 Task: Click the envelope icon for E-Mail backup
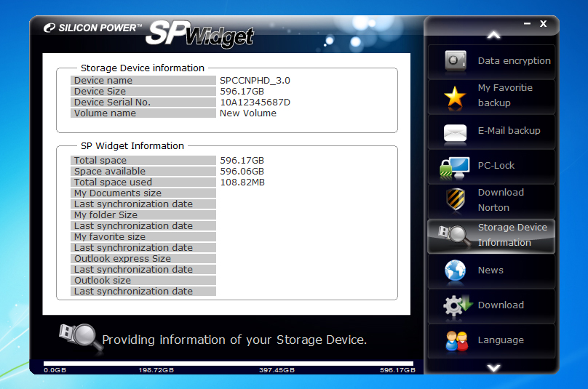click(456, 132)
